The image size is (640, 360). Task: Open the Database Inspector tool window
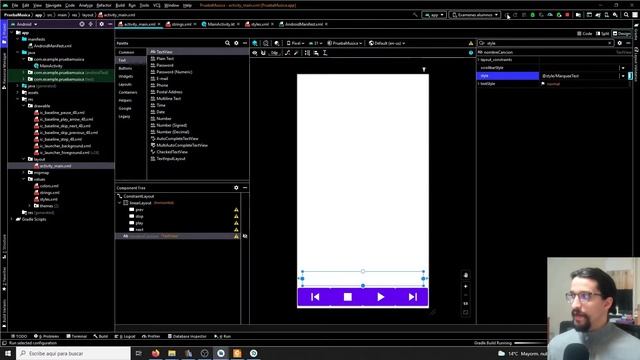tap(187, 336)
